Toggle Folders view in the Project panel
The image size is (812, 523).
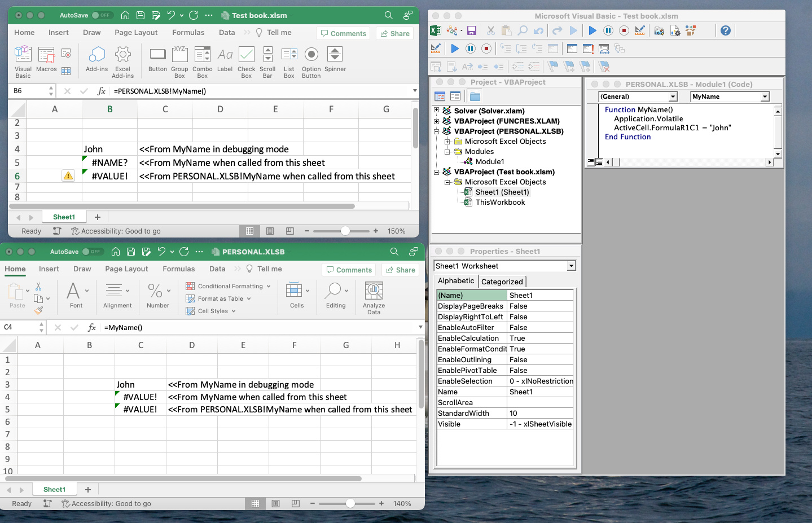475,96
